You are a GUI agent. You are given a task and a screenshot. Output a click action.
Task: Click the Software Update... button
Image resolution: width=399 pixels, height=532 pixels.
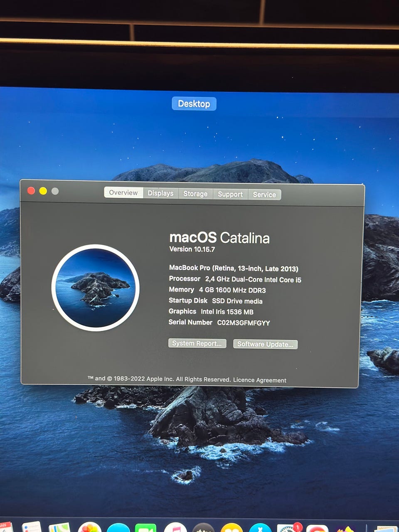pos(265,344)
